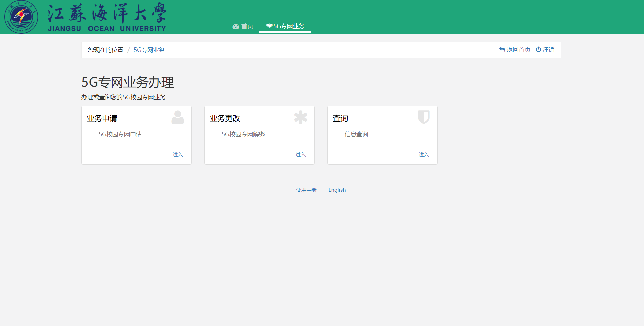The image size is (644, 326).
Task: Click the 业务申请 card title
Action: click(x=102, y=118)
